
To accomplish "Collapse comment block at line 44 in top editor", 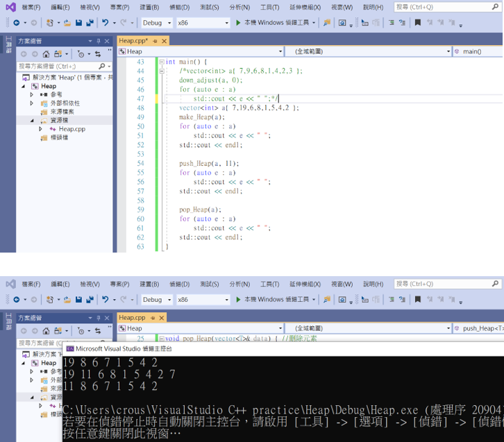I will click(x=162, y=71).
